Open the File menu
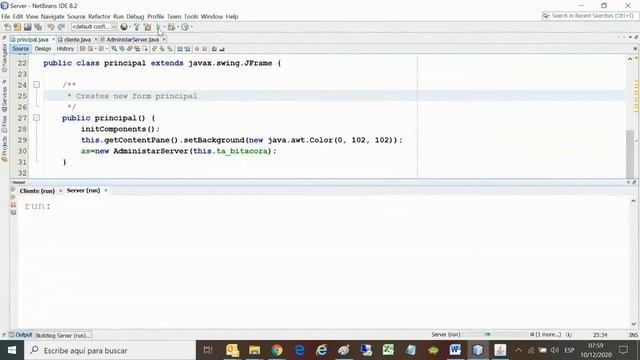640x360 pixels. coord(5,17)
